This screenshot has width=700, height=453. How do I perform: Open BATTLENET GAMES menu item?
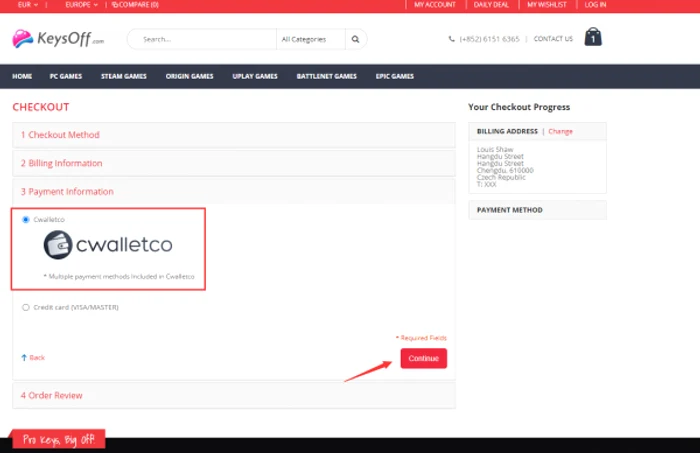click(x=326, y=76)
